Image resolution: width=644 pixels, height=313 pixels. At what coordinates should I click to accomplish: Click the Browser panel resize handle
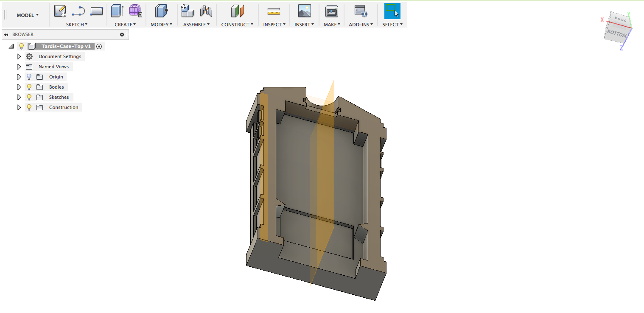[x=127, y=34]
